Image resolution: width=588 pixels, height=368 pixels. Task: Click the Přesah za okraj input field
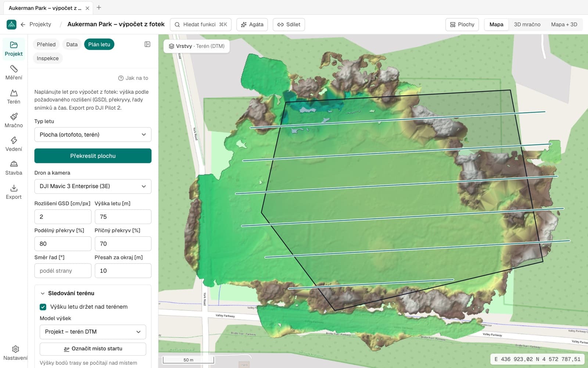coord(123,271)
